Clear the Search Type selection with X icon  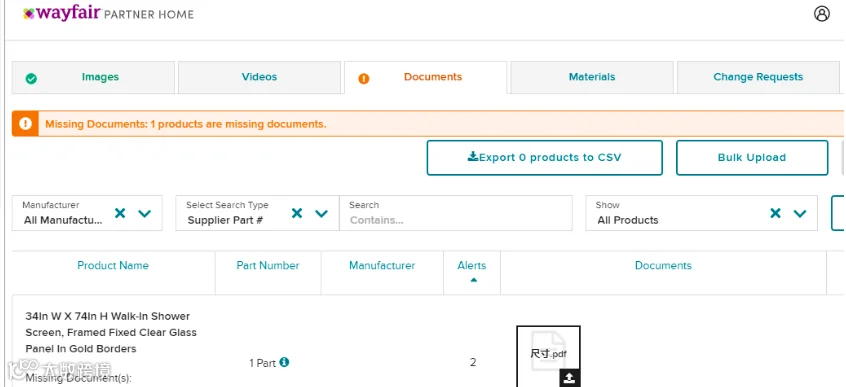coord(297,213)
